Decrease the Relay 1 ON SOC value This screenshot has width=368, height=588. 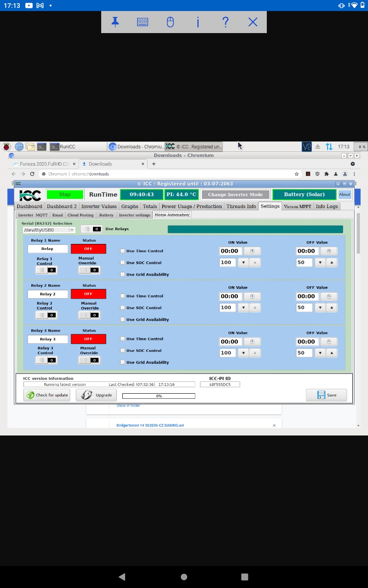(x=243, y=262)
